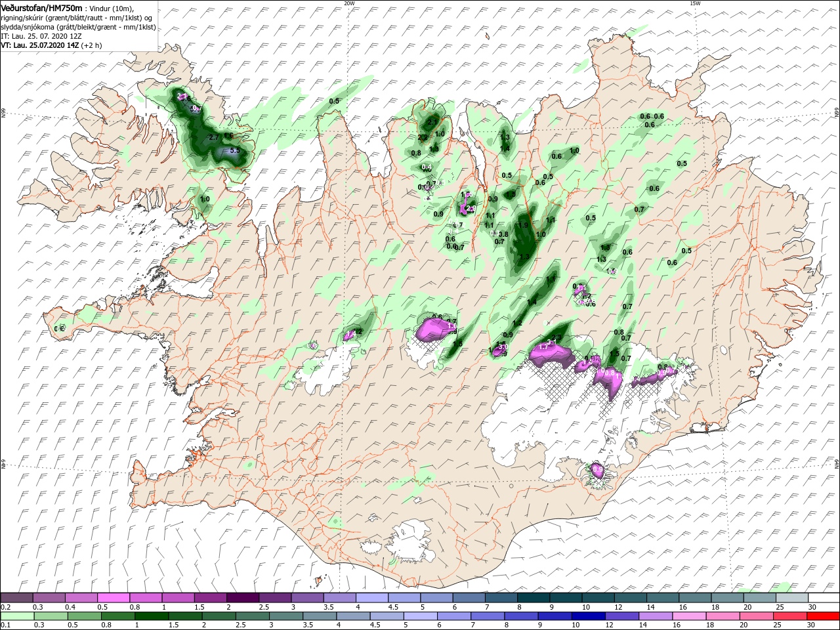Pick the teal 10 swatch, upper legend row
840x630 pixels.
(x=598, y=598)
